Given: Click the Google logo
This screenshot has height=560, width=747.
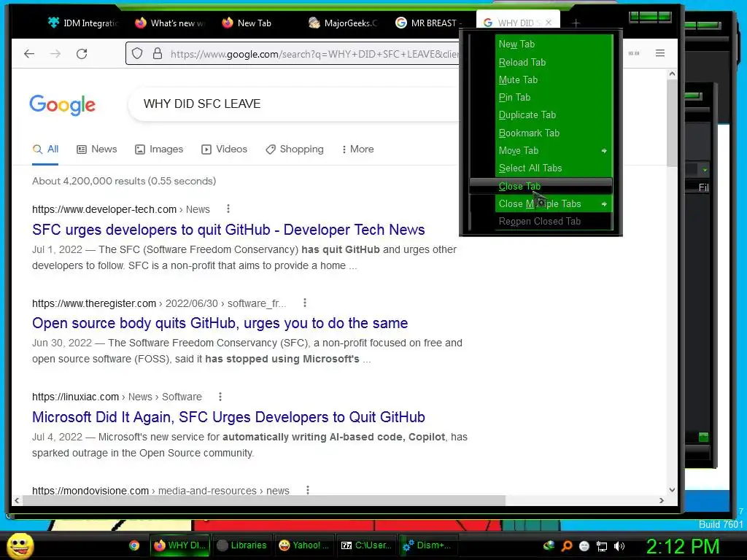Looking at the screenshot, I should pyautogui.click(x=63, y=105).
